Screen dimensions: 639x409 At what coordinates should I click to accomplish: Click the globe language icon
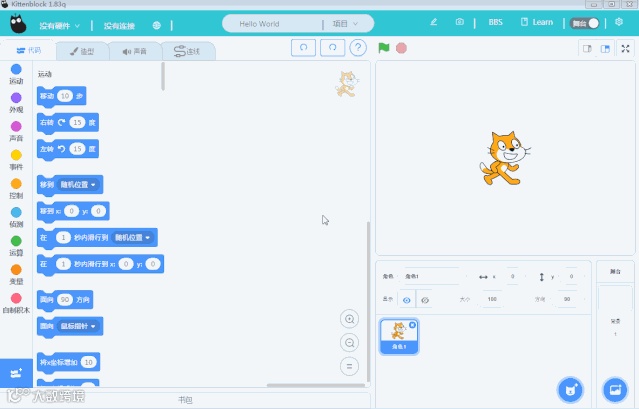tap(156, 25)
